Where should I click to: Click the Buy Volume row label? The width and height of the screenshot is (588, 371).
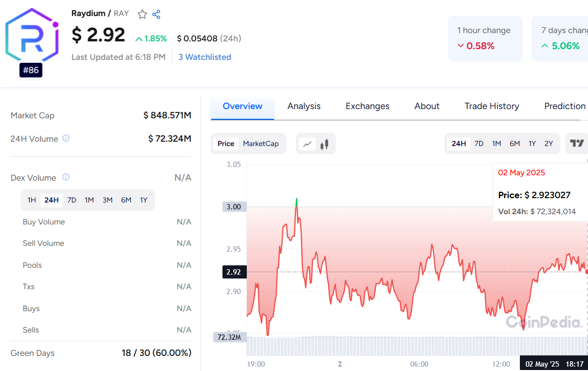click(x=44, y=222)
